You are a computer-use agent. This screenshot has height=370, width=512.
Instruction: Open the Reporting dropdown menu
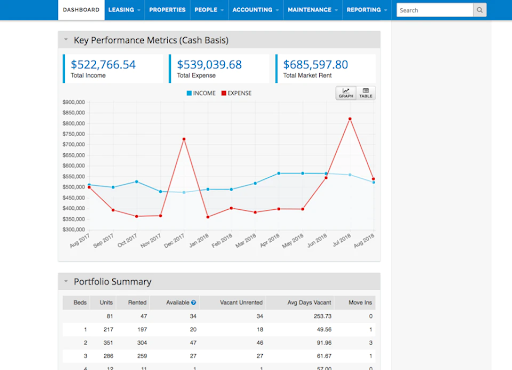367,10
